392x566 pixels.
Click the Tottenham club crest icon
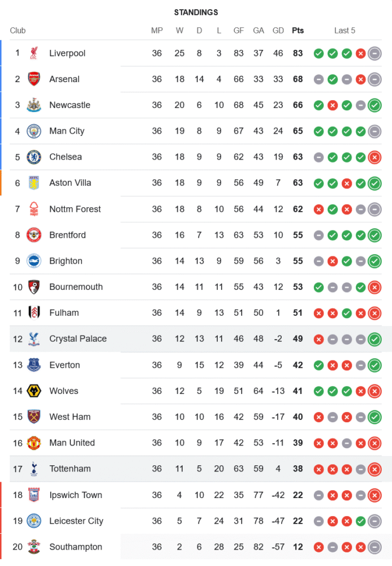[34, 469]
